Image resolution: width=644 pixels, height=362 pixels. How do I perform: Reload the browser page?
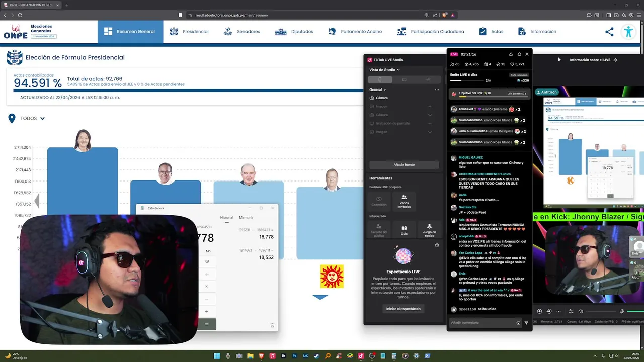(x=20, y=15)
